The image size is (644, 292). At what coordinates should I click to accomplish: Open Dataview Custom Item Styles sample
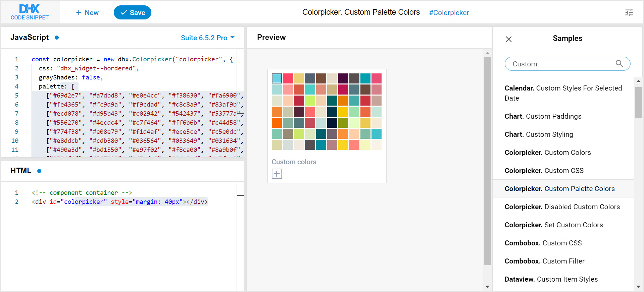564,279
